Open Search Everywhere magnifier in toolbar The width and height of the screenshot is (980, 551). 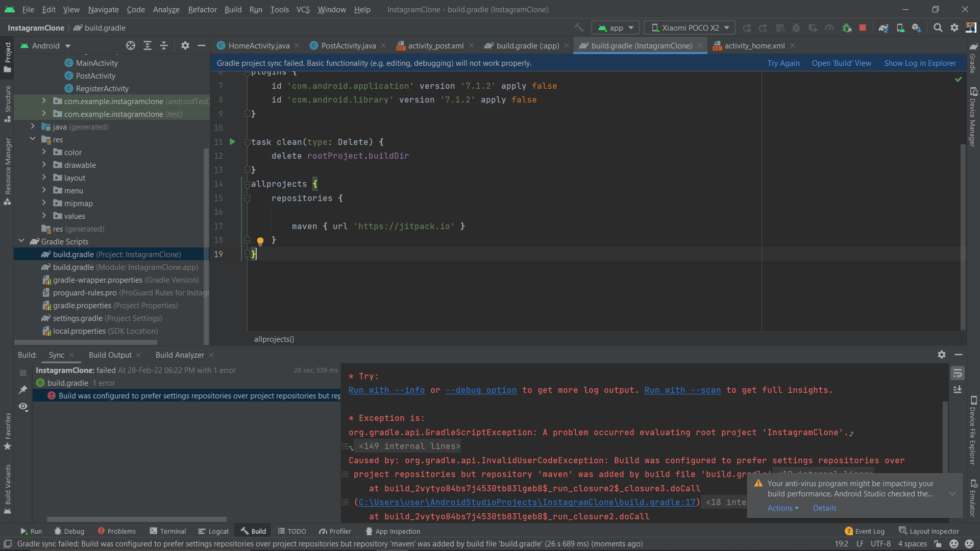938,28
